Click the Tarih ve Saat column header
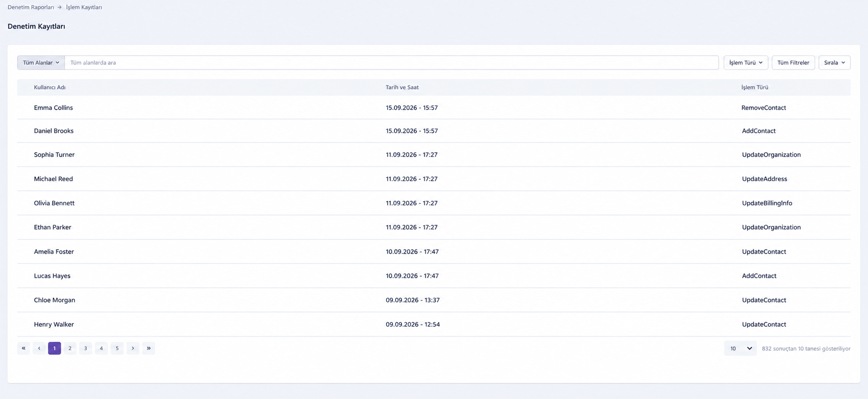This screenshot has height=399, width=868. (x=402, y=87)
